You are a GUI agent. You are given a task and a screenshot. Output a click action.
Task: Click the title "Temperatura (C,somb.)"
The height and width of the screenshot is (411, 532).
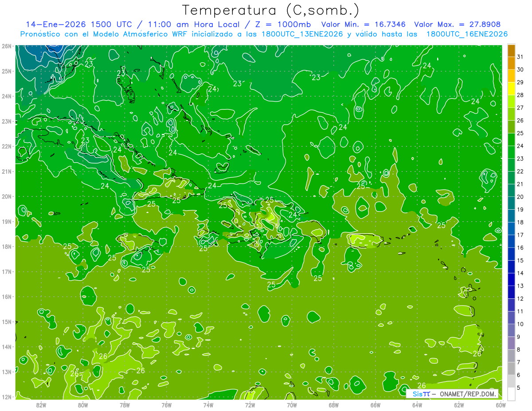(270, 10)
